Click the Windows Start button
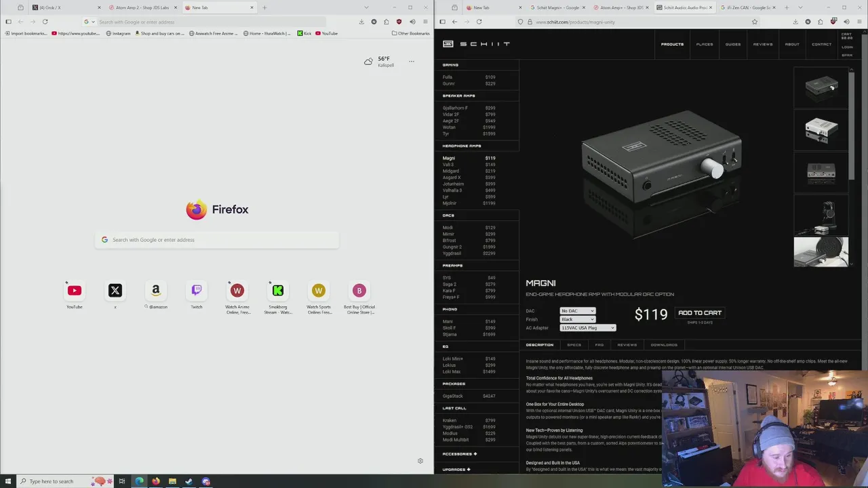Screen dimensions: 868x488 coord(7,481)
